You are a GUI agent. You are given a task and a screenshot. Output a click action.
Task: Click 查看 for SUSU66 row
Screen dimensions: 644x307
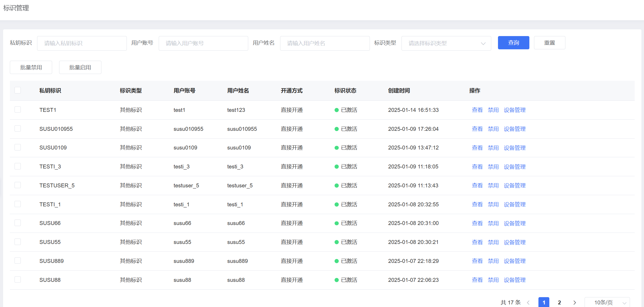(477, 223)
